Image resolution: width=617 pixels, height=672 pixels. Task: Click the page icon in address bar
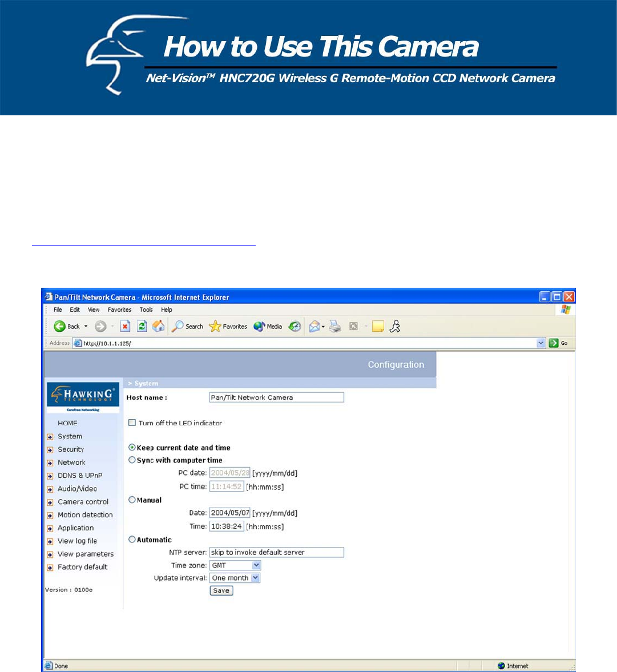click(78, 343)
